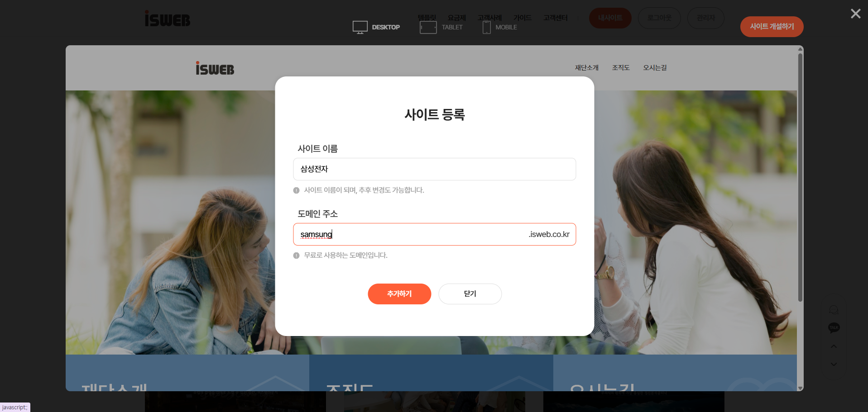868x412 pixels.
Task: Select 재단소개 in preview navigation
Action: tap(586, 67)
